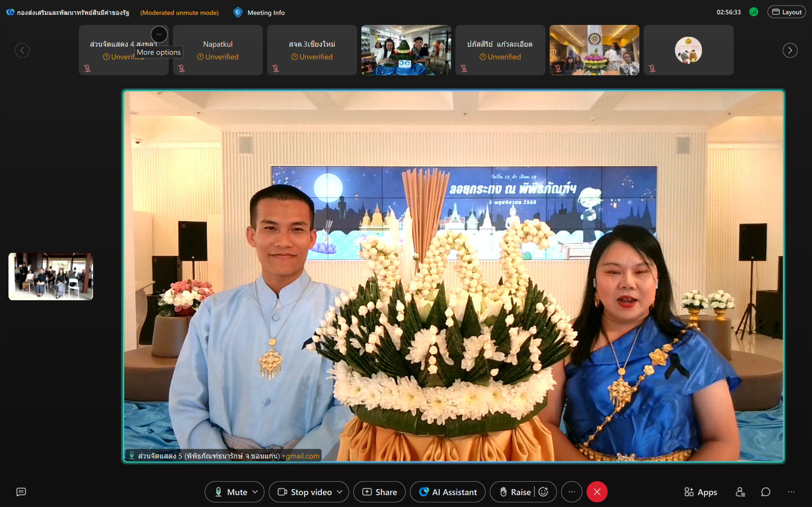Show the participants list icon
This screenshot has width=812, height=507.
740,492
